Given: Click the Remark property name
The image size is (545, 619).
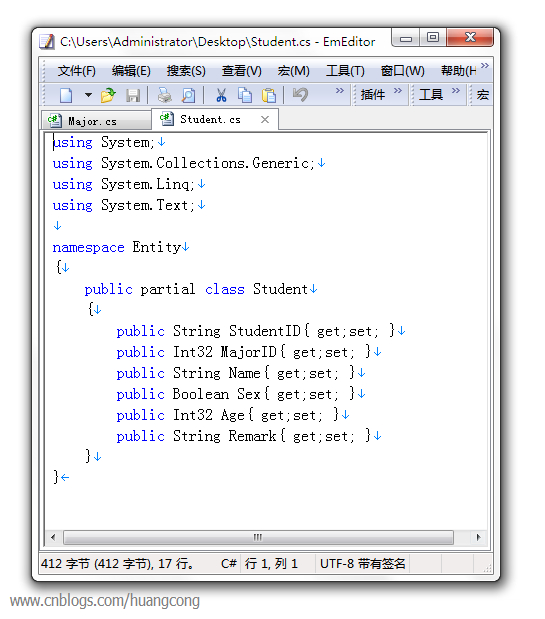Looking at the screenshot, I should (x=253, y=436).
